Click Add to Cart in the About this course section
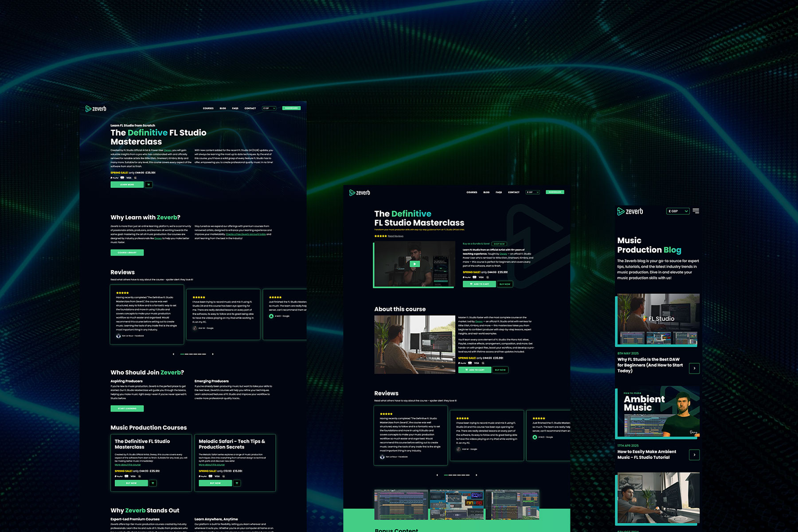798x532 pixels. (x=475, y=370)
